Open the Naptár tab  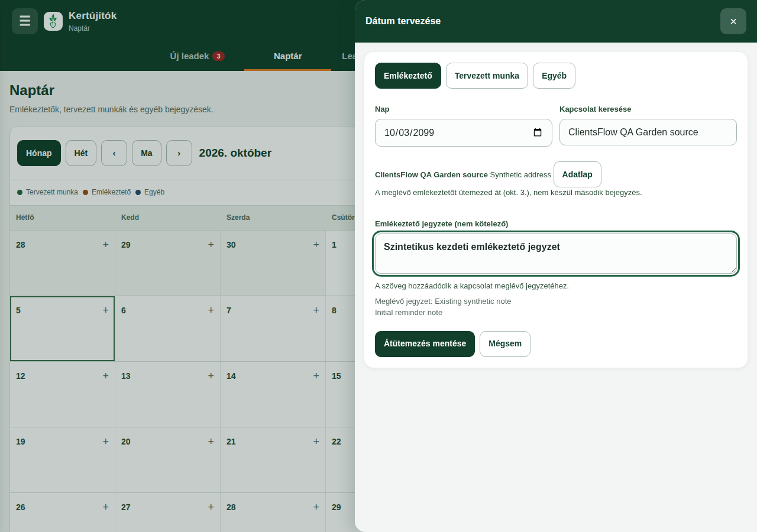pos(288,56)
